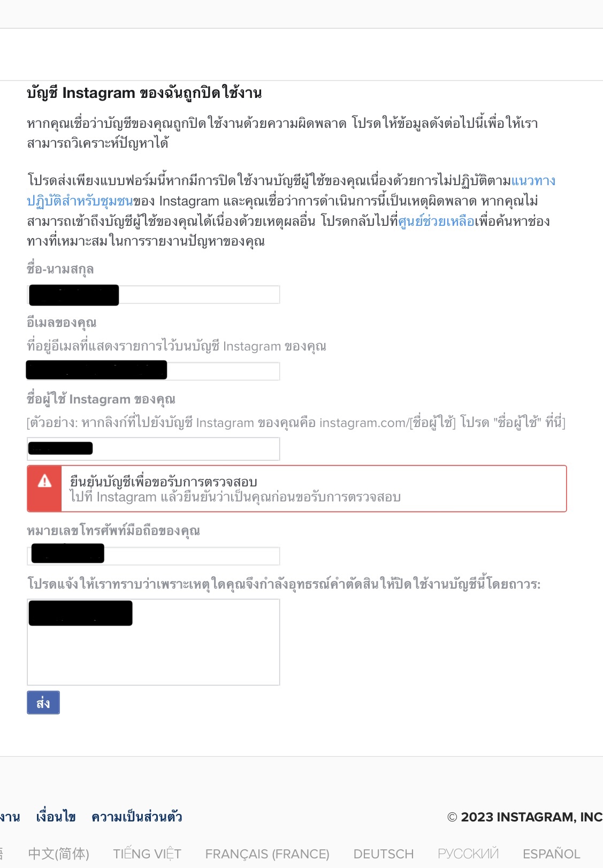Screen dimensions: 603x868
Task: Open the ความเป็นส่วนตัว privacy footer link
Action: pos(137,817)
